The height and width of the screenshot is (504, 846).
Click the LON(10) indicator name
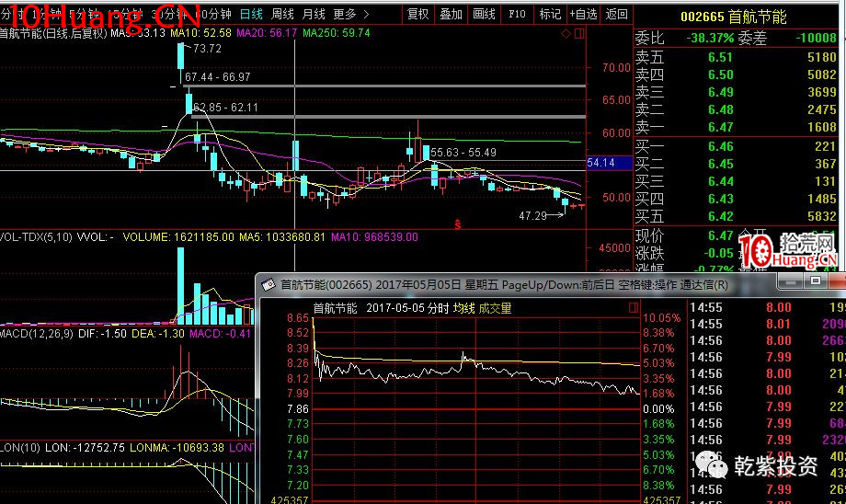tap(20, 447)
